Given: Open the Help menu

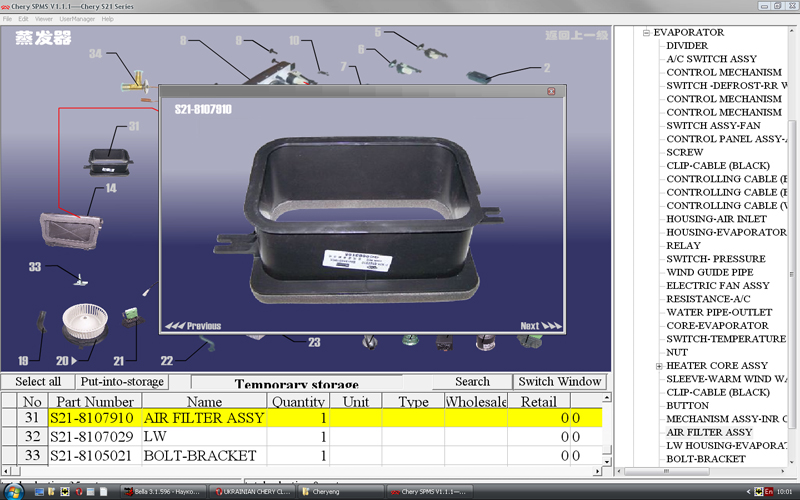Looking at the screenshot, I should pos(107,19).
